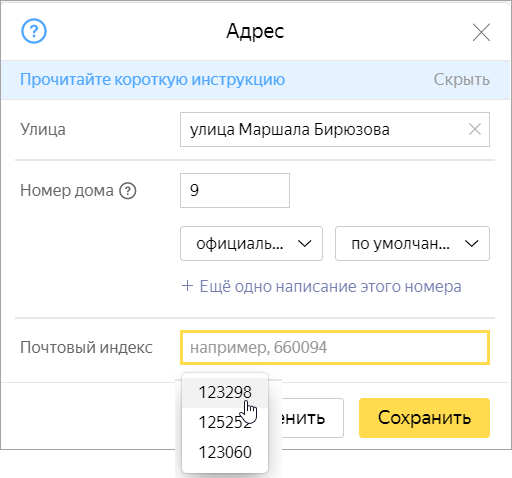Expand the chevron arrow on the по умолчан... selector

click(x=472, y=244)
